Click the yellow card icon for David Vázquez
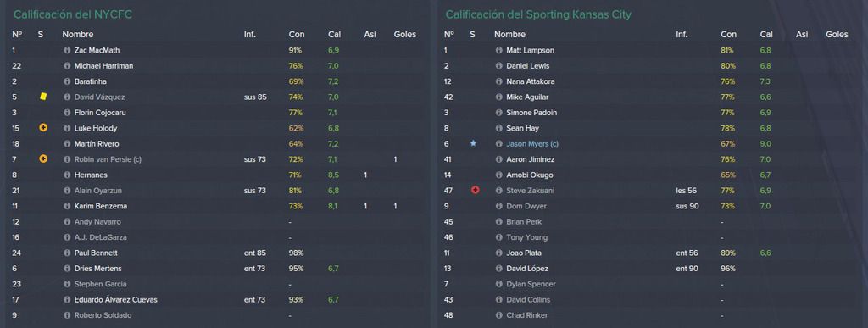 point(43,97)
